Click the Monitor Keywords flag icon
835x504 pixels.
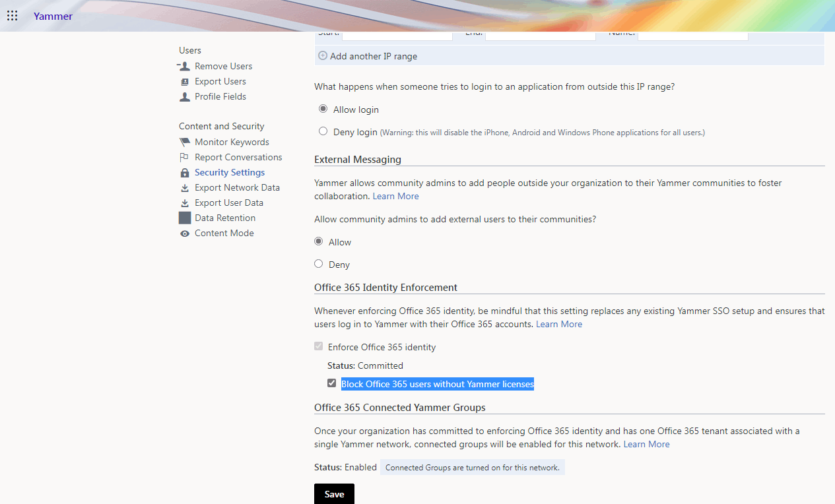coord(185,142)
